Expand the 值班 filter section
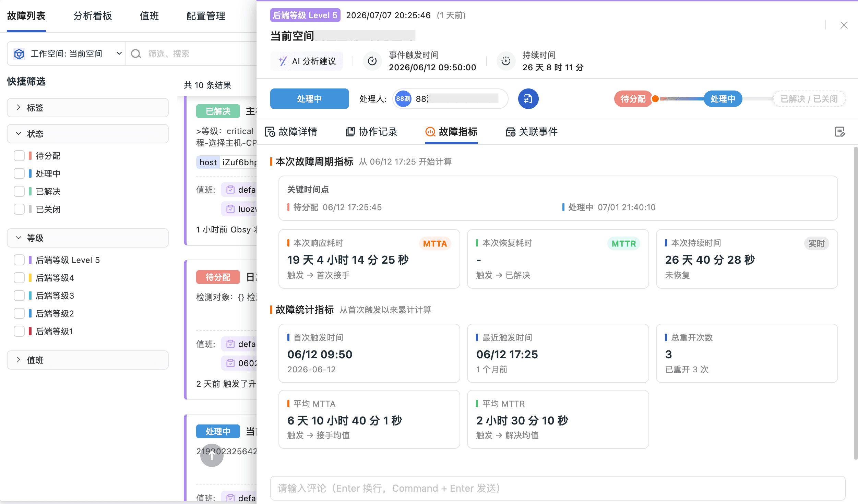The height and width of the screenshot is (504, 858). (x=88, y=360)
